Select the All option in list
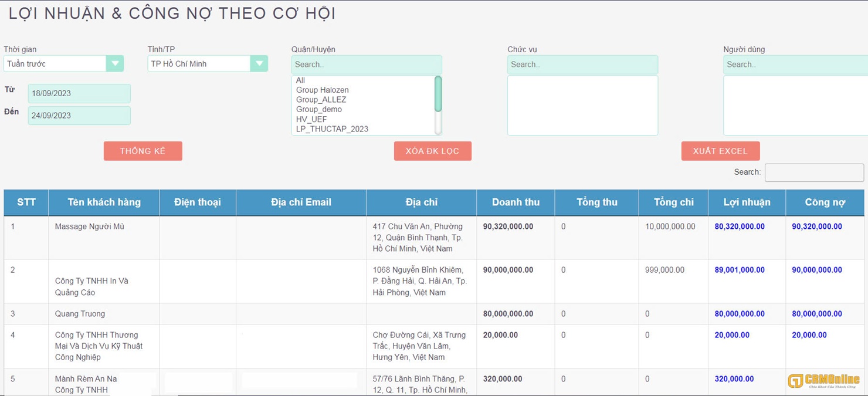Screen dimensions: 868x396 pos(300,80)
